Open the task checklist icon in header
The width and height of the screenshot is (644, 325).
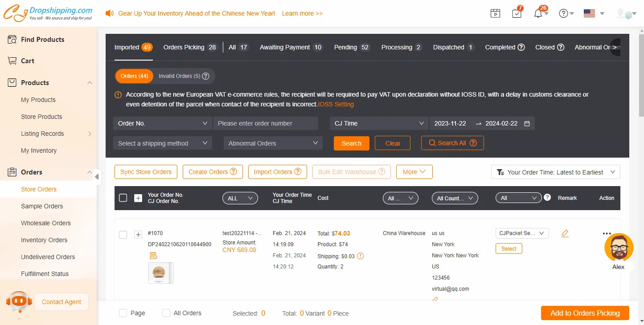(517, 14)
